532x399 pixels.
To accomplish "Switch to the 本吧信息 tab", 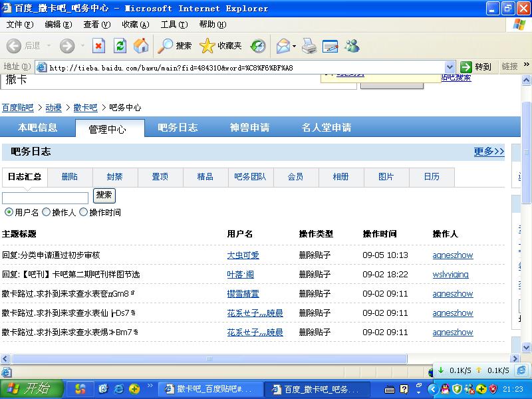I will click(x=38, y=127).
